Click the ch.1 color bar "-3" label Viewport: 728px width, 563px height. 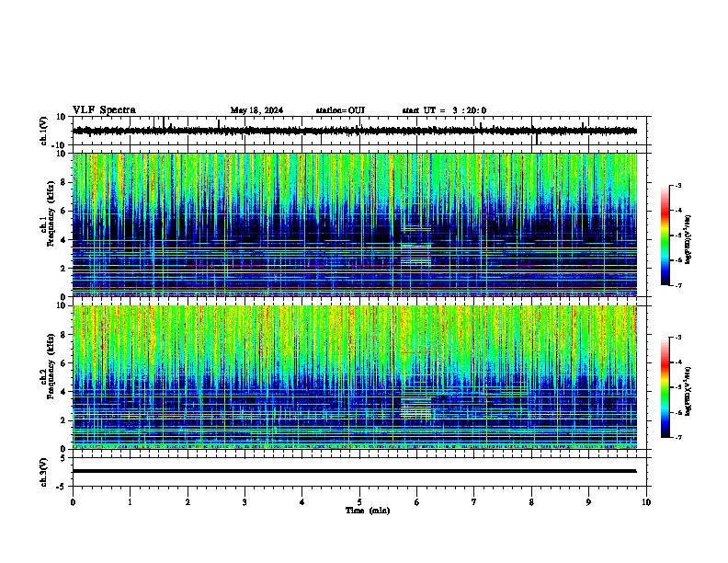tap(678, 186)
